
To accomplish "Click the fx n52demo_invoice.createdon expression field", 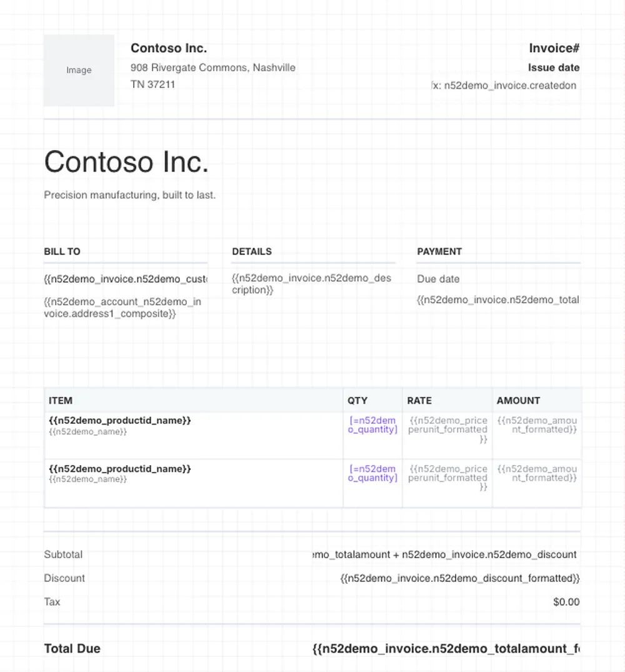I will point(506,85).
